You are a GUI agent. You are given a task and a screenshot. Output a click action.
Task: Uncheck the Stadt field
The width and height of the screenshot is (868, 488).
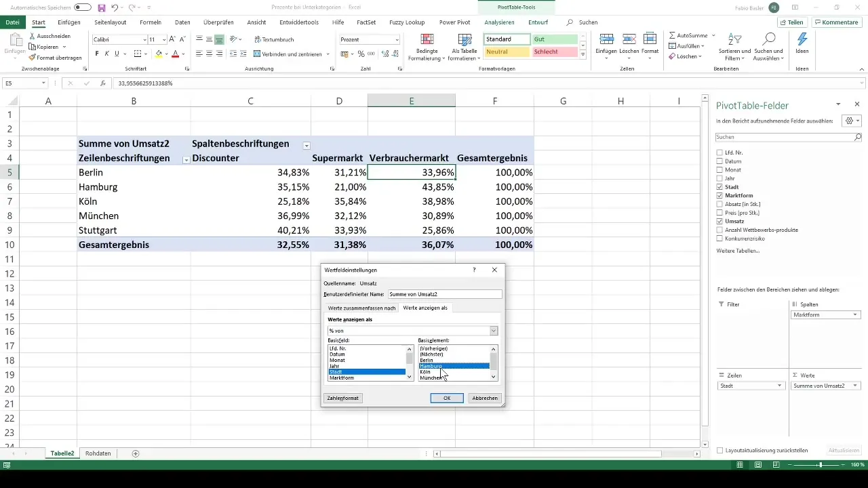click(719, 187)
